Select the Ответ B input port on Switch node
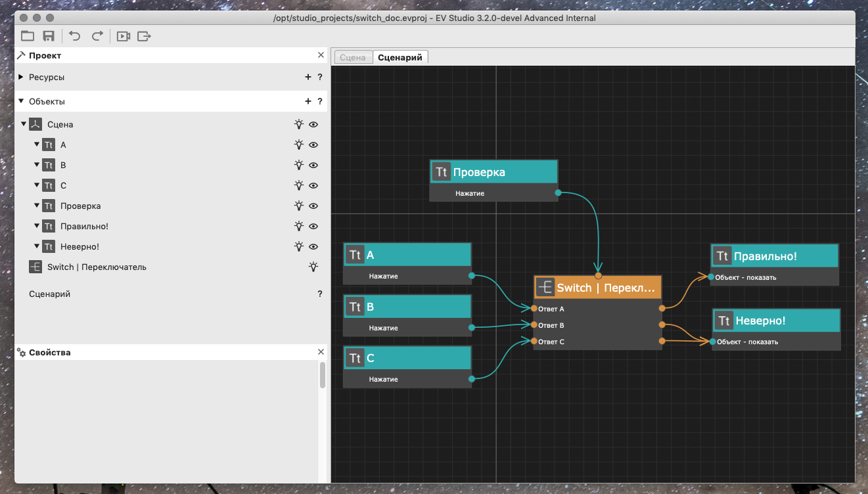The width and height of the screenshot is (868, 494). (x=532, y=325)
